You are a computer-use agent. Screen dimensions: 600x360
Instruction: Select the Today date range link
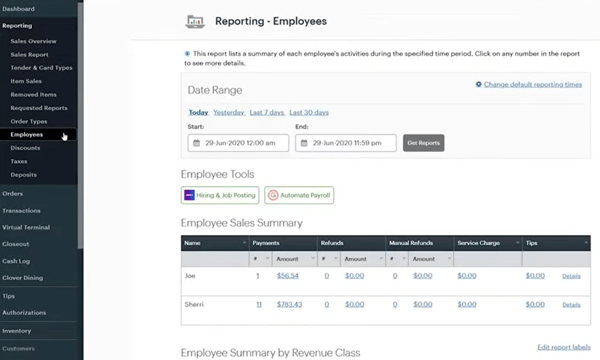(x=198, y=112)
